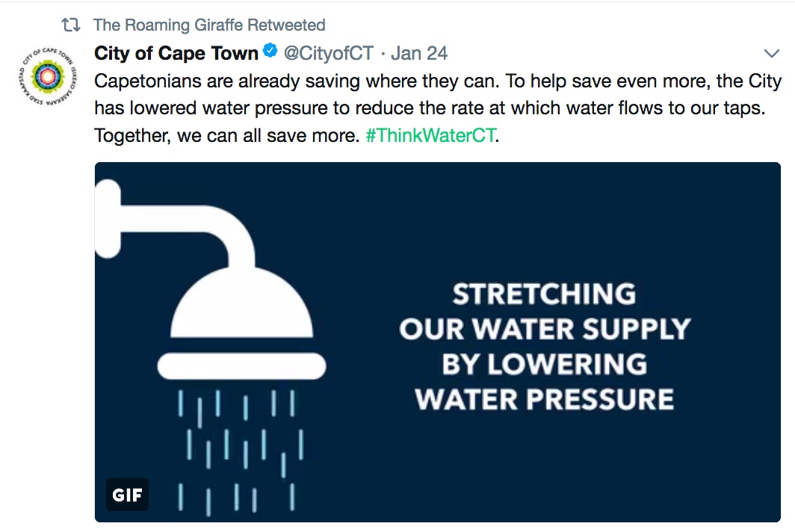The height and width of the screenshot is (532, 795).
Task: Click the BY LOWERING line in the GIF
Action: (x=545, y=364)
